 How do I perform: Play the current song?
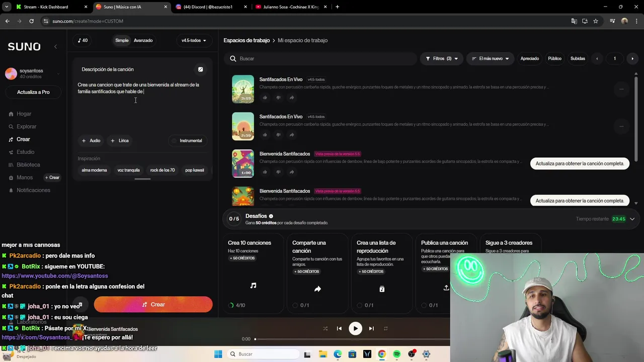[355, 328]
